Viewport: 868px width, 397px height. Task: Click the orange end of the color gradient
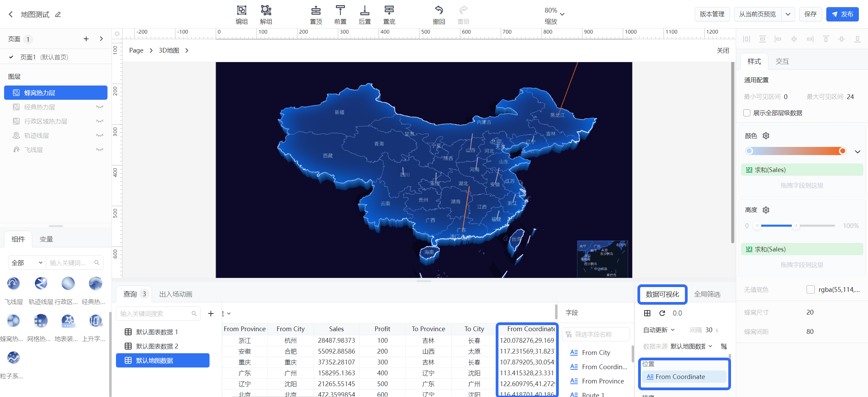(842, 151)
